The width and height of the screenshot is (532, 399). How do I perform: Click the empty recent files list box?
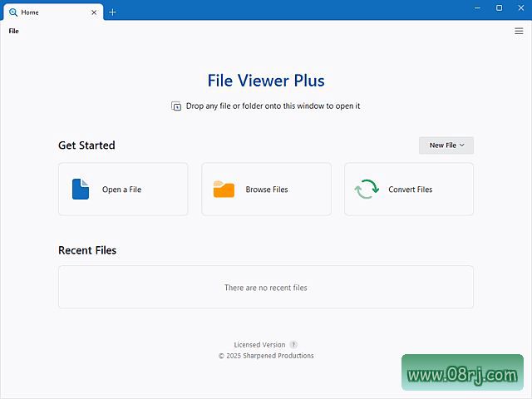[x=266, y=288]
